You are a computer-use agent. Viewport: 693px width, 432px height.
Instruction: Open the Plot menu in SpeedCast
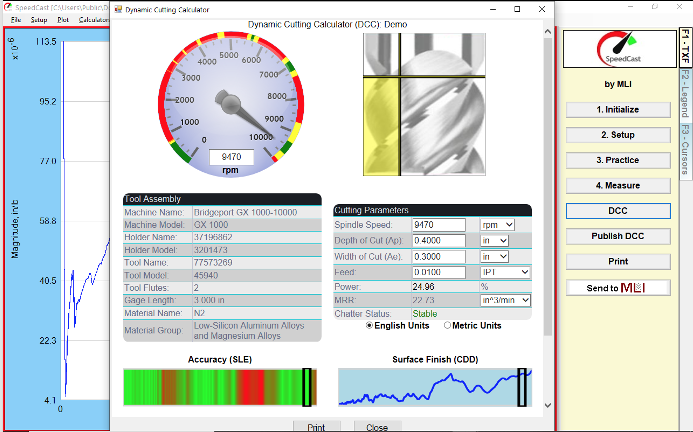pyautogui.click(x=63, y=20)
